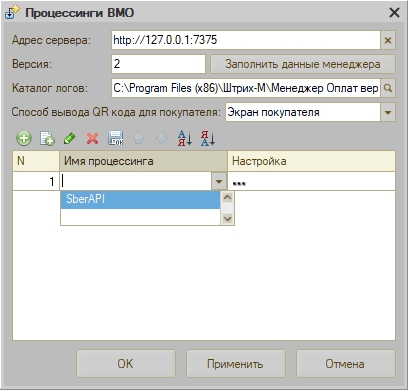This screenshot has width=408, height=390.
Task: Click the Настройка column header
Action: point(311,161)
